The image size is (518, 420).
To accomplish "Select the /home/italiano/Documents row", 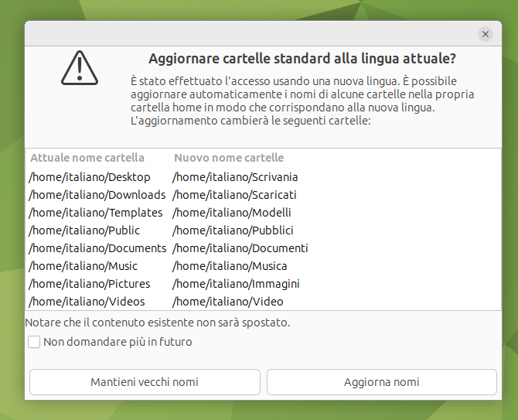I will point(264,248).
